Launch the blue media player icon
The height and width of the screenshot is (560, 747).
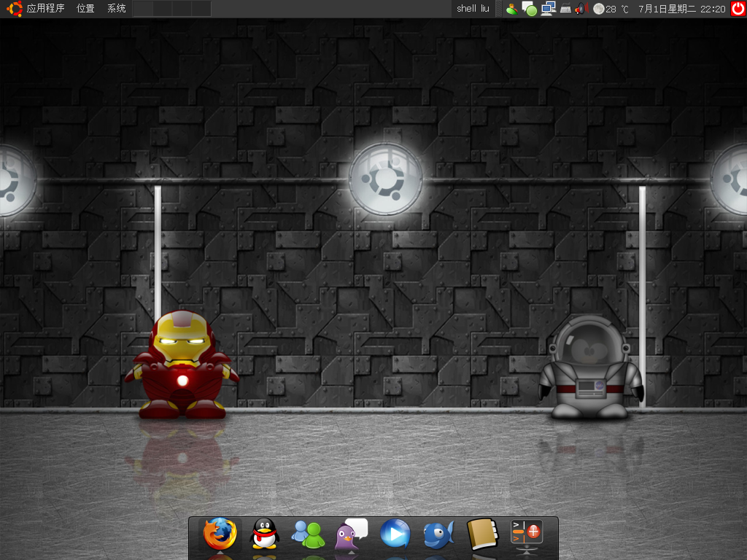coord(395,534)
